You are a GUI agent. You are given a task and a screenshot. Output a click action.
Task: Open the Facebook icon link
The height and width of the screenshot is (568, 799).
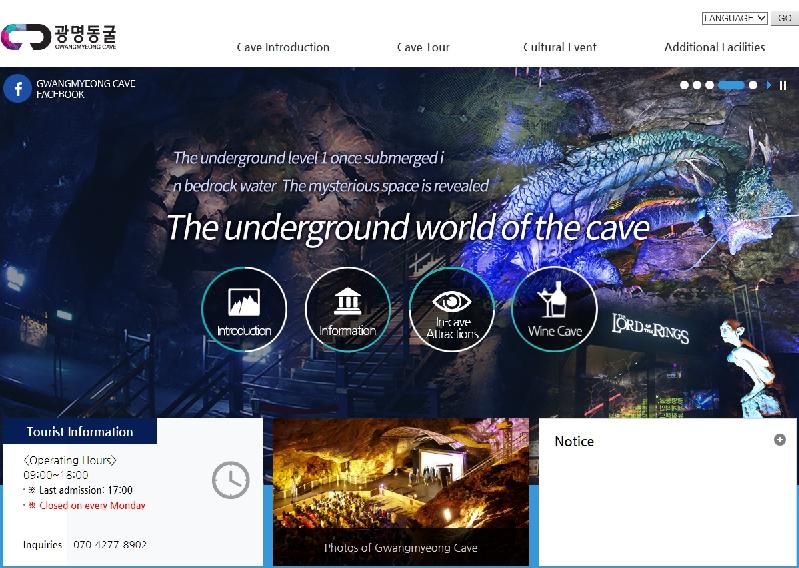[17, 89]
